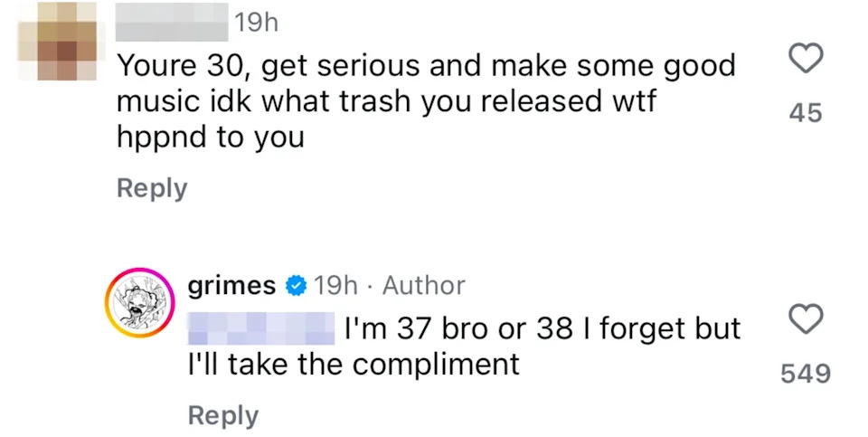The image size is (868, 437).
Task: View the 549 likes on grimes' reply
Action: [806, 373]
